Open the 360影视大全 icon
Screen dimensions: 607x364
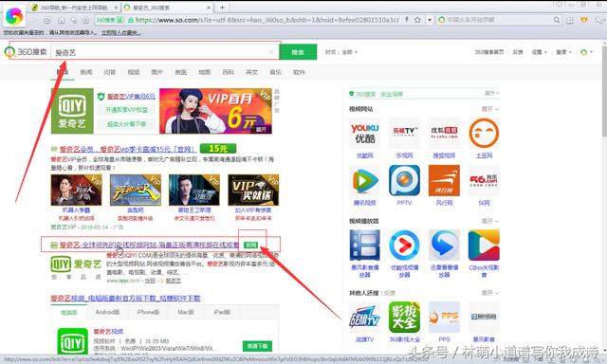click(404, 318)
